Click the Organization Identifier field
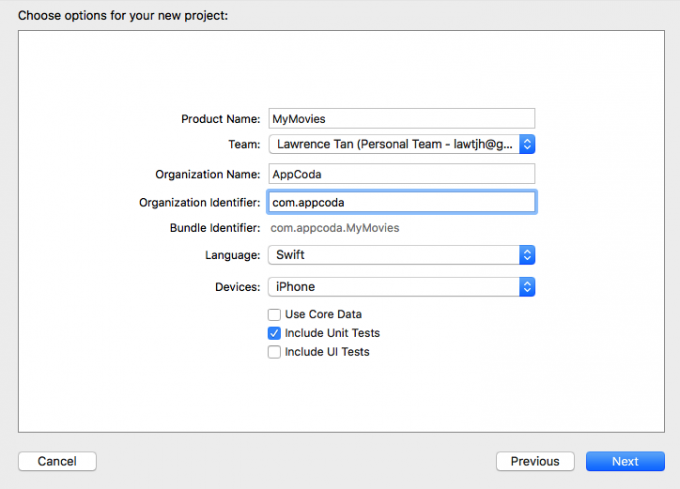 pyautogui.click(x=402, y=202)
